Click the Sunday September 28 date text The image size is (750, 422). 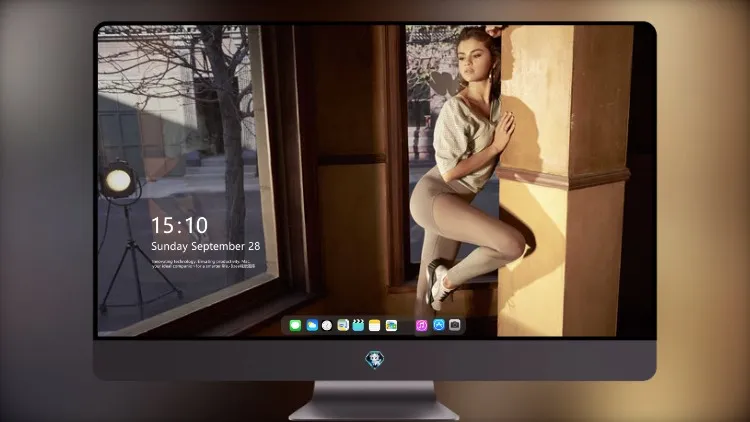pyautogui.click(x=206, y=246)
